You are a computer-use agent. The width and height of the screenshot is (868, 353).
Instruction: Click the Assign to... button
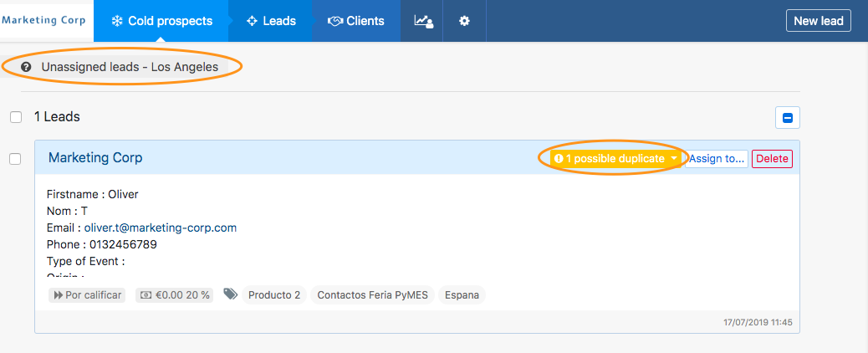(717, 158)
